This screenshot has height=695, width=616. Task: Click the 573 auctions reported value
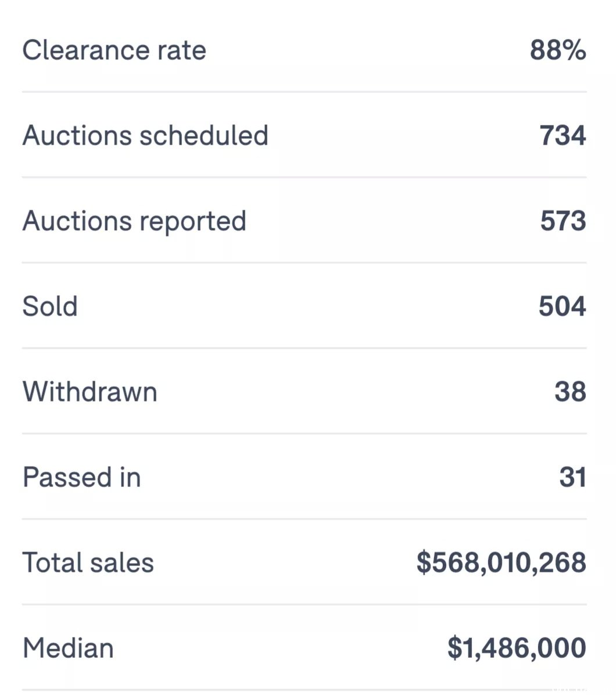click(563, 221)
